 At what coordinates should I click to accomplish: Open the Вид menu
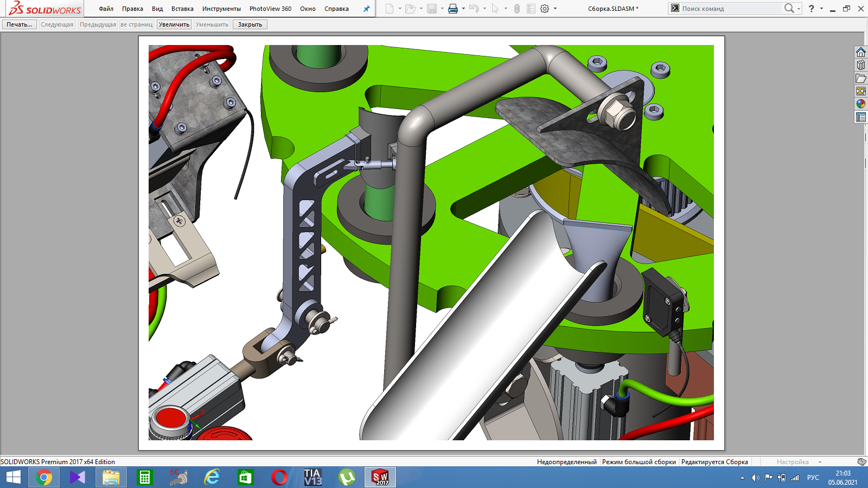[x=157, y=9]
